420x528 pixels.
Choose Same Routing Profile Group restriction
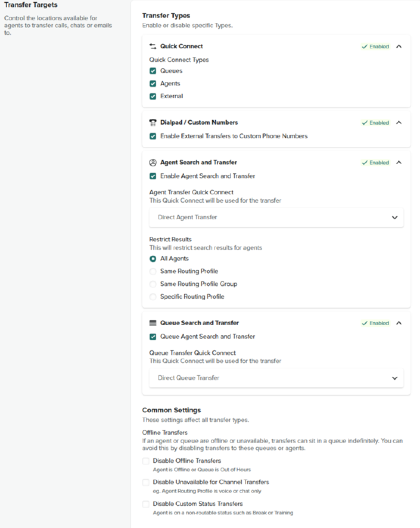(x=153, y=284)
